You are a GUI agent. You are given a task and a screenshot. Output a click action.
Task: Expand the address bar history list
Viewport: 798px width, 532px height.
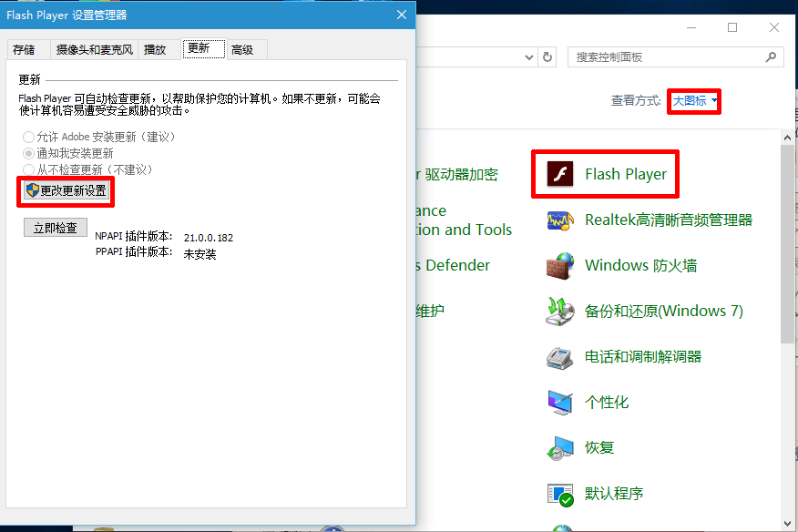(x=528, y=56)
